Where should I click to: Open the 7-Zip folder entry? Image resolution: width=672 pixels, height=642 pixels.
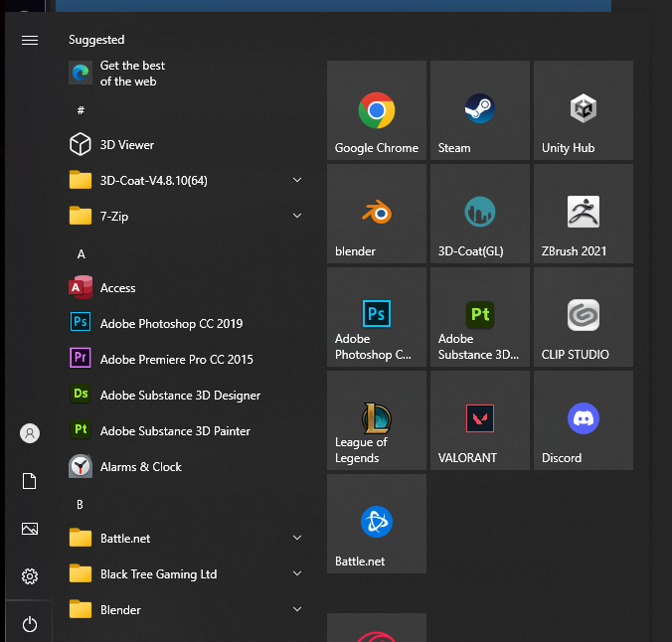[187, 216]
